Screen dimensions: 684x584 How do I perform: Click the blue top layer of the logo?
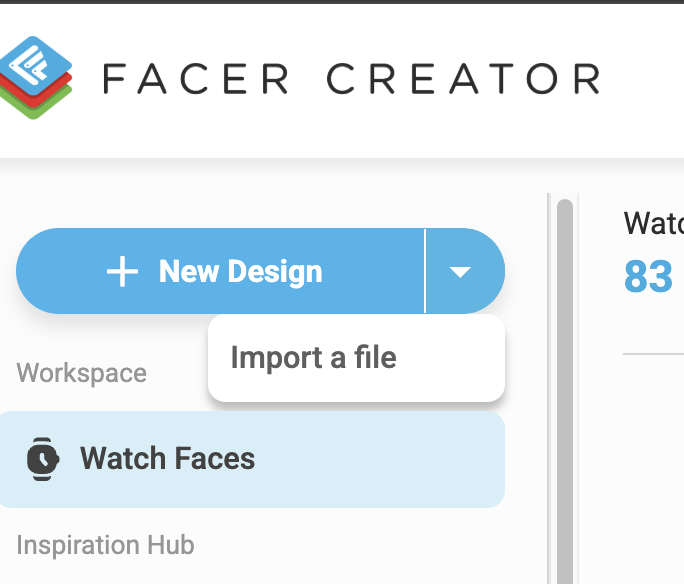point(36,65)
